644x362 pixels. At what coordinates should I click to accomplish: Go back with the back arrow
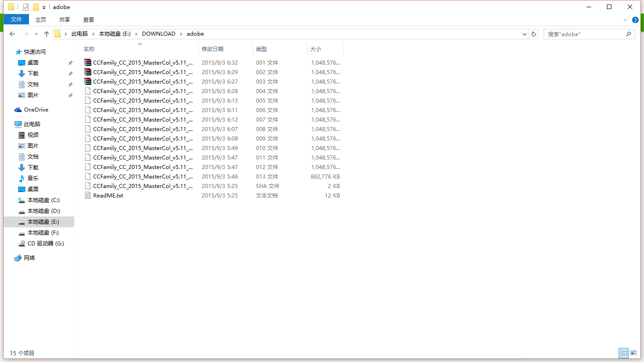(13, 34)
